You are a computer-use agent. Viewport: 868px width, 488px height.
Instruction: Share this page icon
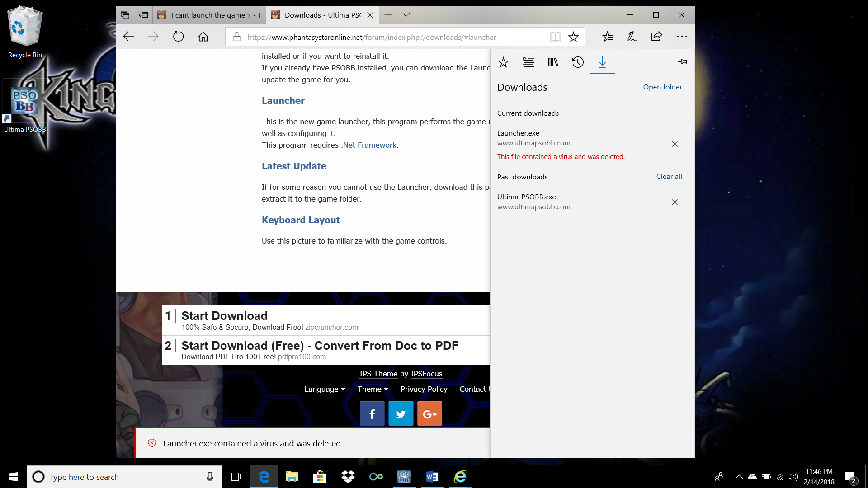point(656,37)
